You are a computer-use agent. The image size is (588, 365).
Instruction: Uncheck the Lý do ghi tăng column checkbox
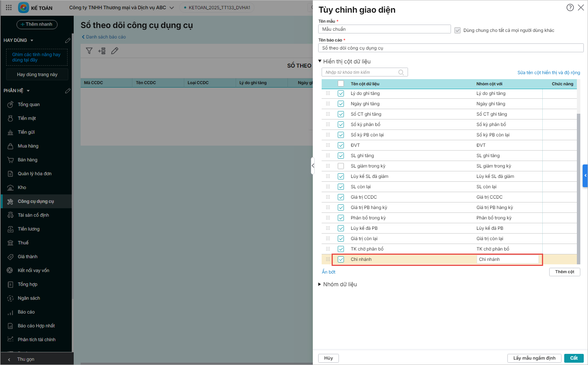(341, 93)
